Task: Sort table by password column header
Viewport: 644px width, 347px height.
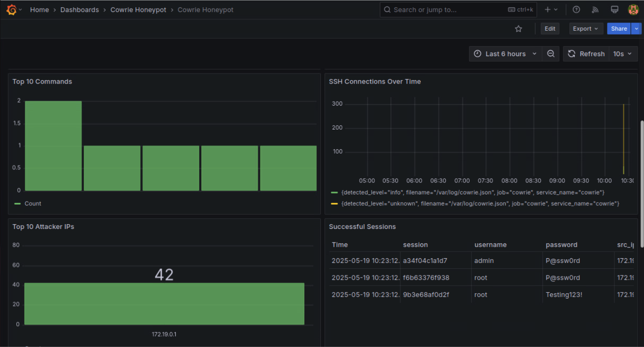Action: 561,245
